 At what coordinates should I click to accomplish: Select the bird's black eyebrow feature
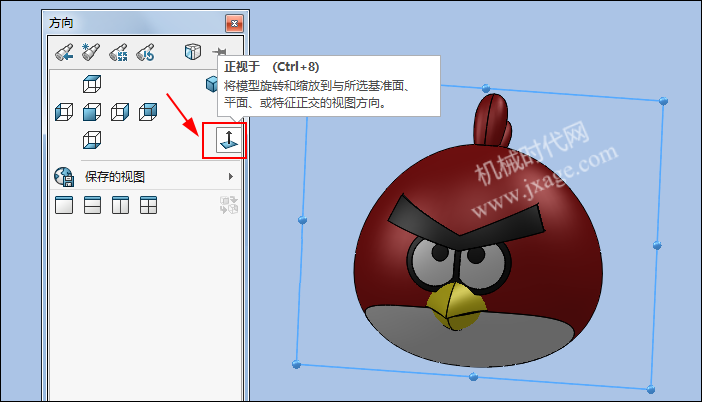pos(466,222)
